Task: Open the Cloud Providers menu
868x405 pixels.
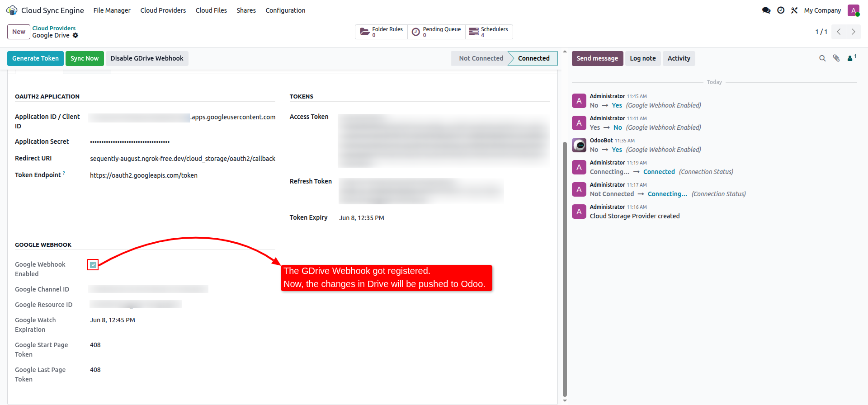Action: point(163,10)
